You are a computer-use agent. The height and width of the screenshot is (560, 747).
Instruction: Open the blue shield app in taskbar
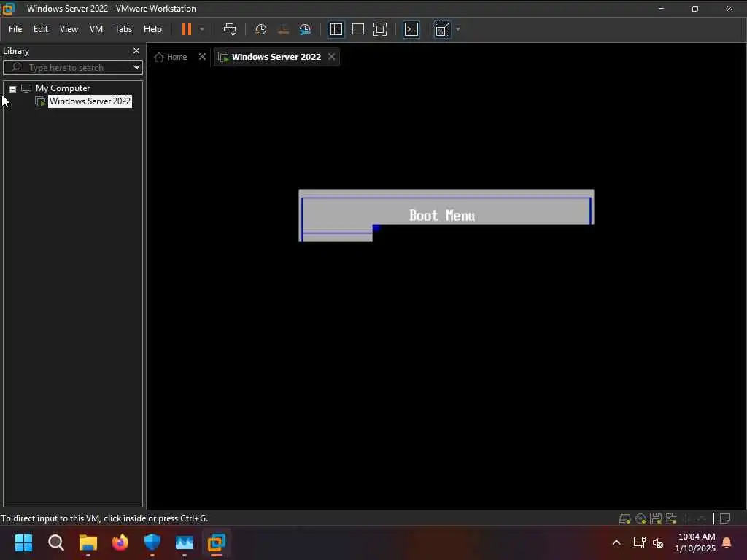152,542
